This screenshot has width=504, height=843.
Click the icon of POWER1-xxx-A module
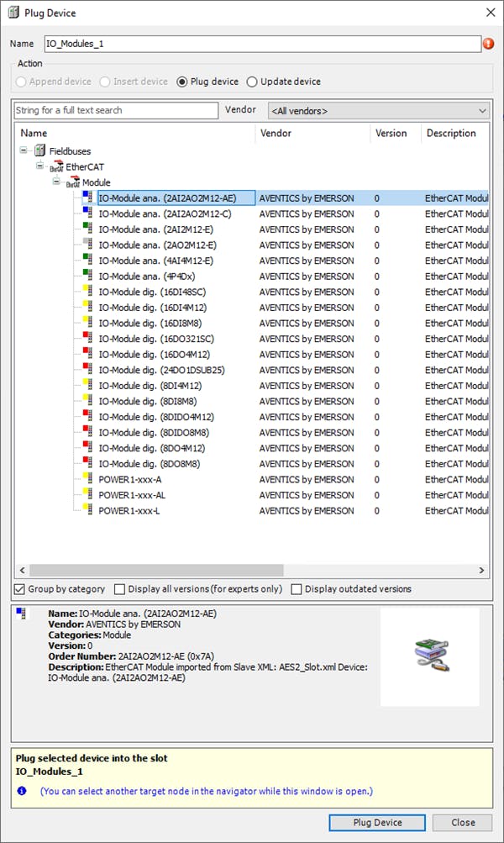87,477
